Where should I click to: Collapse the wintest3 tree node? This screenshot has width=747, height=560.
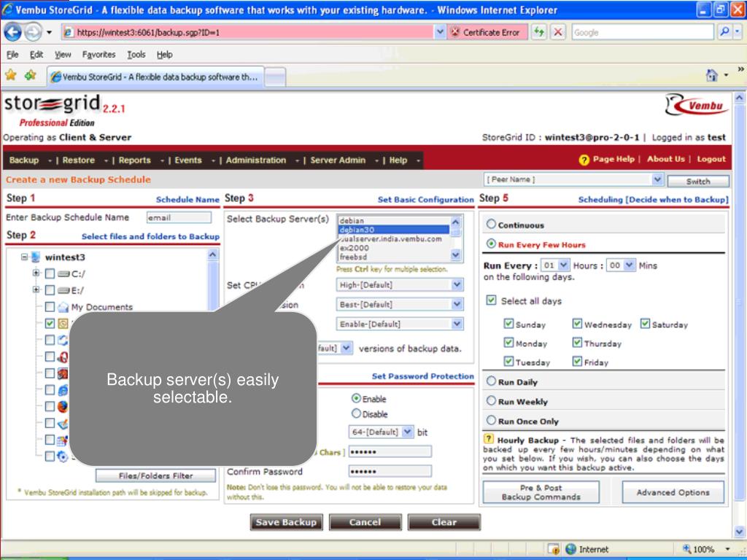tap(24, 257)
